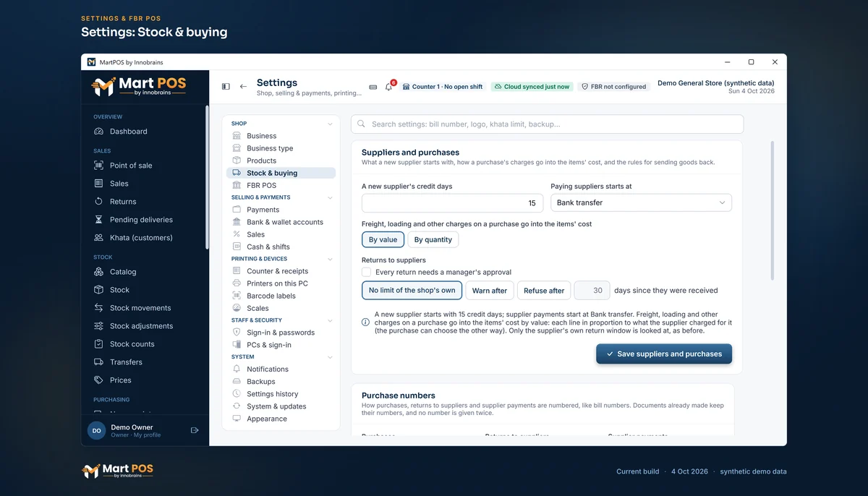Open Barcode labels settings

281,296
